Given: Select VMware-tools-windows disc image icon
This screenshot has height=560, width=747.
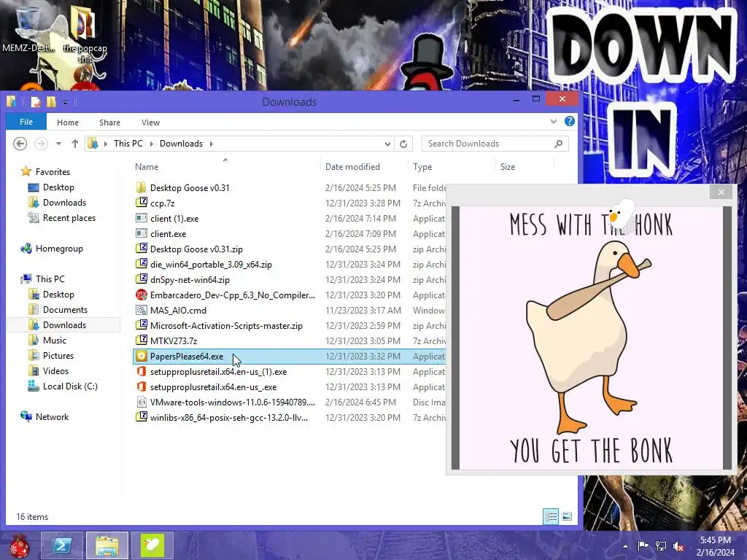Looking at the screenshot, I should tap(141, 402).
